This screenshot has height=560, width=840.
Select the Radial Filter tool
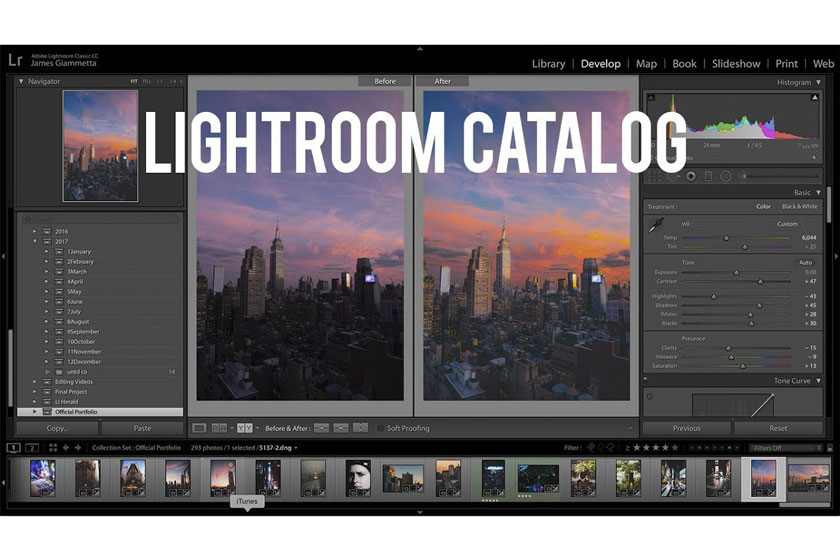[725, 176]
